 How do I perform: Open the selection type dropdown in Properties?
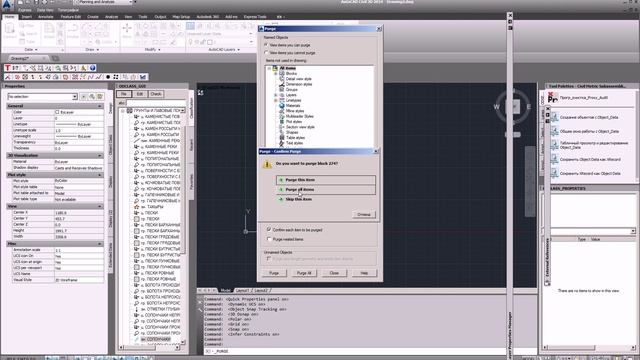click(75, 97)
